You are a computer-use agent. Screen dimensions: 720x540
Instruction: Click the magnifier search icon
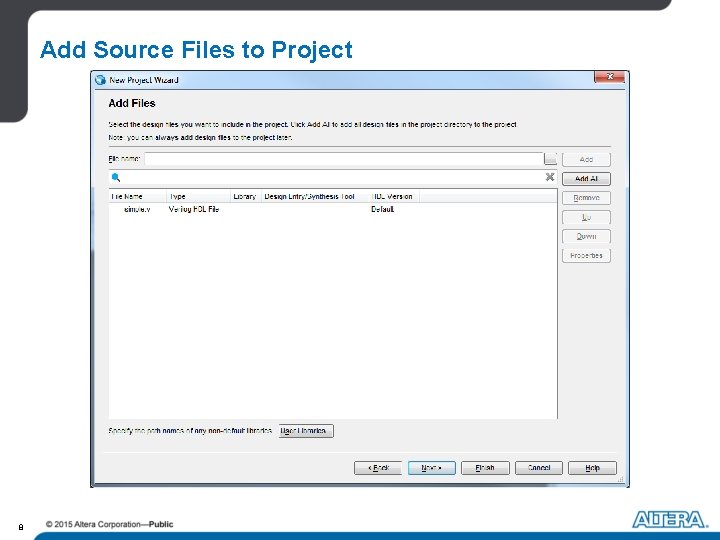point(116,177)
